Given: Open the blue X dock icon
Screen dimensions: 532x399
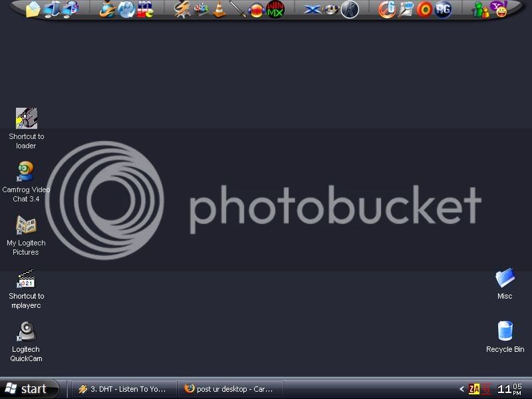Looking at the screenshot, I should click(x=312, y=9).
